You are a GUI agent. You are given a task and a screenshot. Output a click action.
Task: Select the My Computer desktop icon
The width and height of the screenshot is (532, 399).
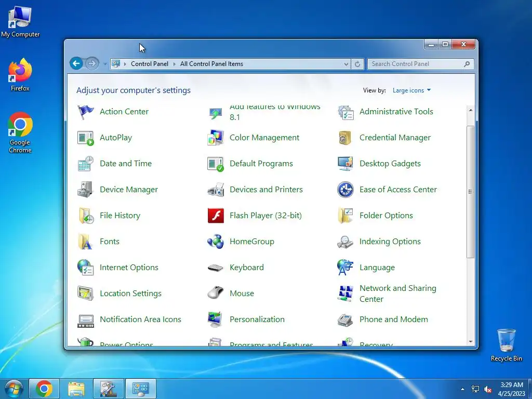coord(20,22)
